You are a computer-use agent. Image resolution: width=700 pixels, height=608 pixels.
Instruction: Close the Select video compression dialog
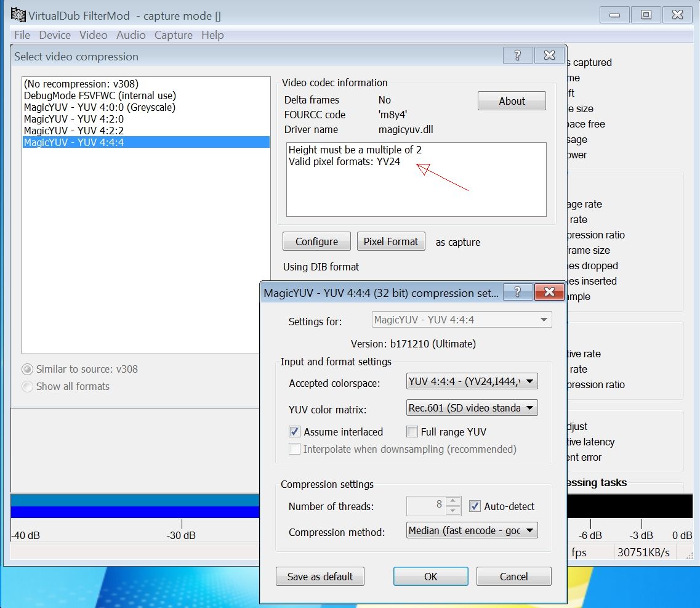coord(549,55)
